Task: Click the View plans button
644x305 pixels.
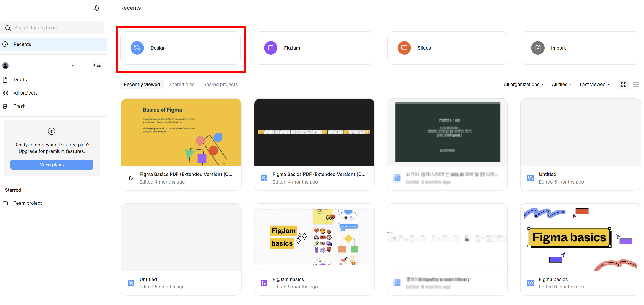Action: tap(52, 164)
